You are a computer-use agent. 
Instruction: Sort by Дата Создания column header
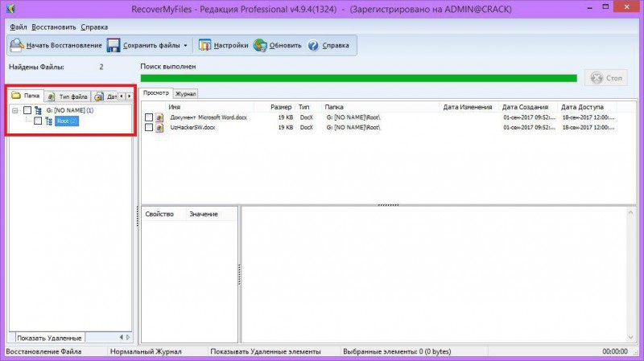529,107
